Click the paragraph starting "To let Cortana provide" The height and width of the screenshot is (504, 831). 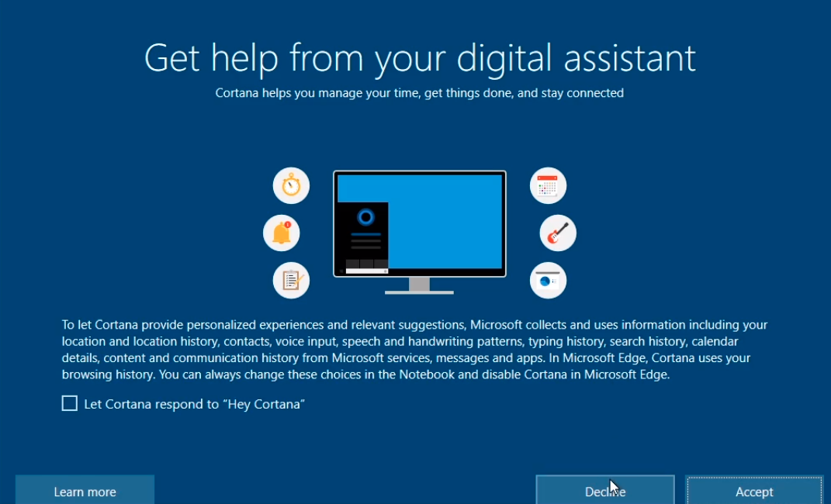click(x=415, y=350)
